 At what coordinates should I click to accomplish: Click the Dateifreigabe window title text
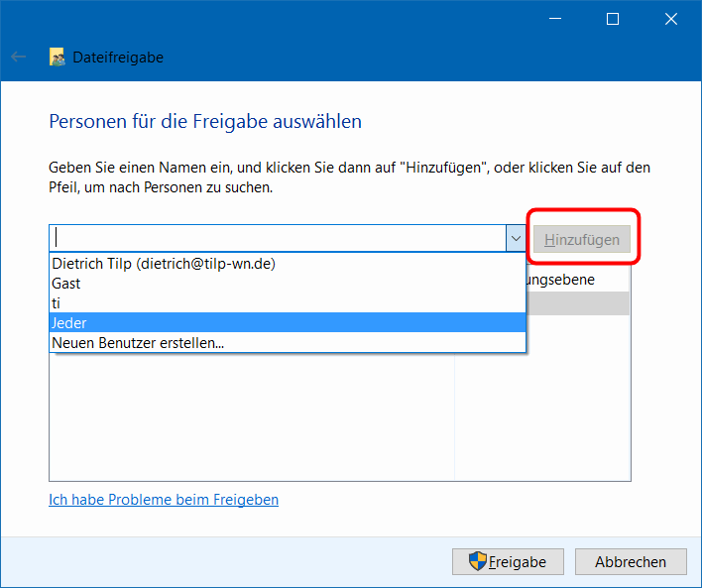(118, 58)
